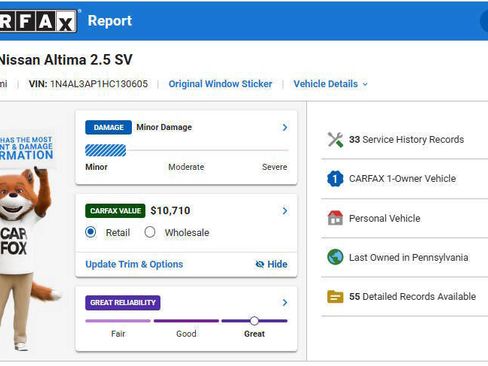Click the Good segment of reliability bar
488x366 pixels.
pos(186,321)
